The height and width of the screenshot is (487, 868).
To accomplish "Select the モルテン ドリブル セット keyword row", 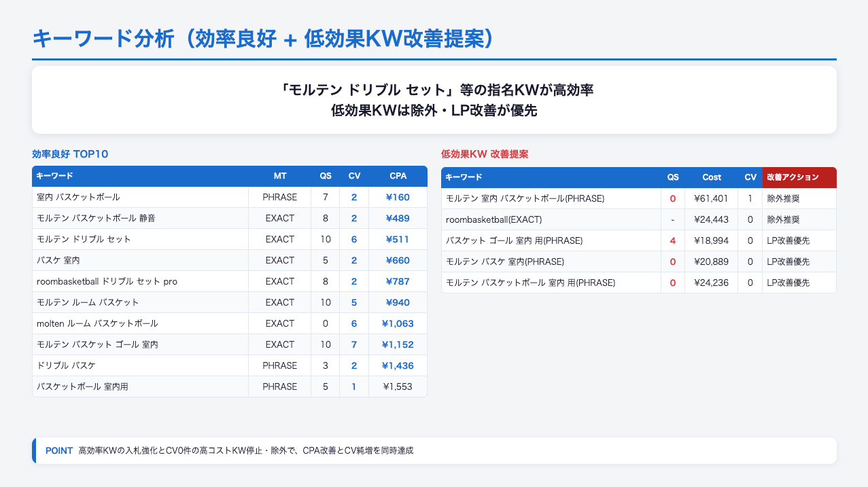I will point(84,239).
